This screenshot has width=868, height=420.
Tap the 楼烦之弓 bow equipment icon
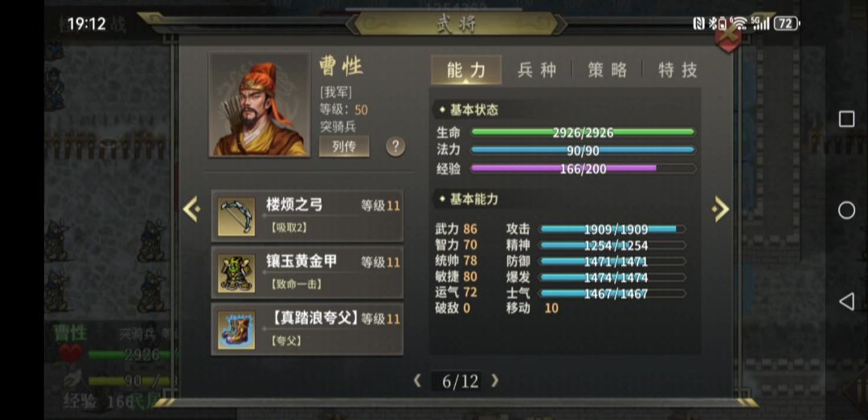[236, 217]
